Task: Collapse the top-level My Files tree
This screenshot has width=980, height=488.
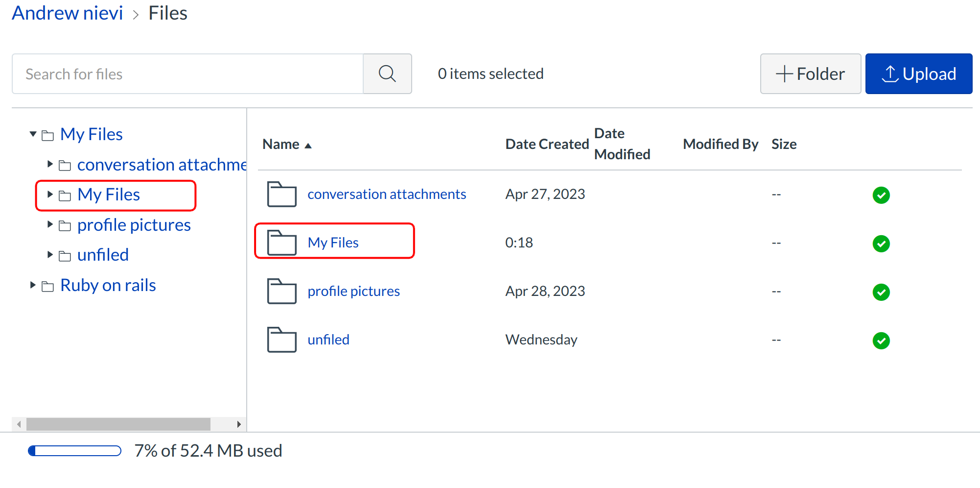Action: 33,134
